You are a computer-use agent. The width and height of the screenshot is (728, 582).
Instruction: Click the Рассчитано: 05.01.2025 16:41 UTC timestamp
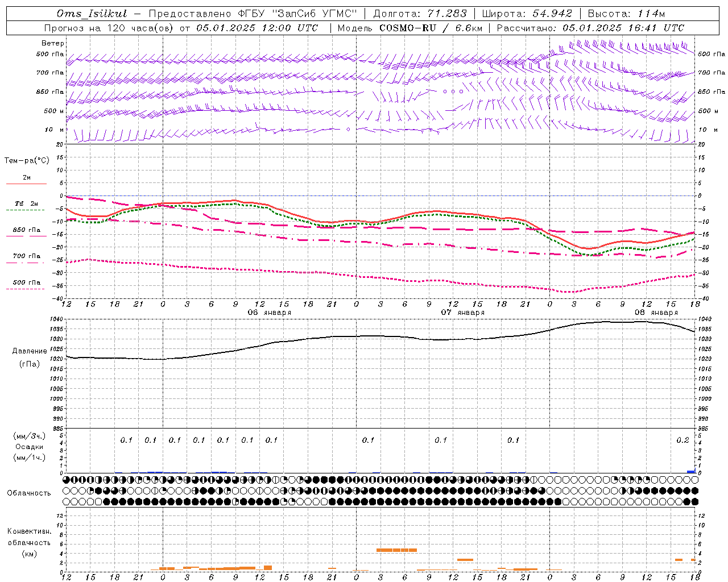pyautogui.click(x=590, y=28)
